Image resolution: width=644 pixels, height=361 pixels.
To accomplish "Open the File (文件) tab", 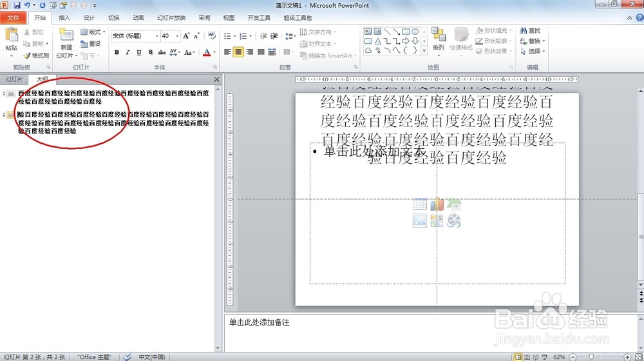I will click(13, 17).
